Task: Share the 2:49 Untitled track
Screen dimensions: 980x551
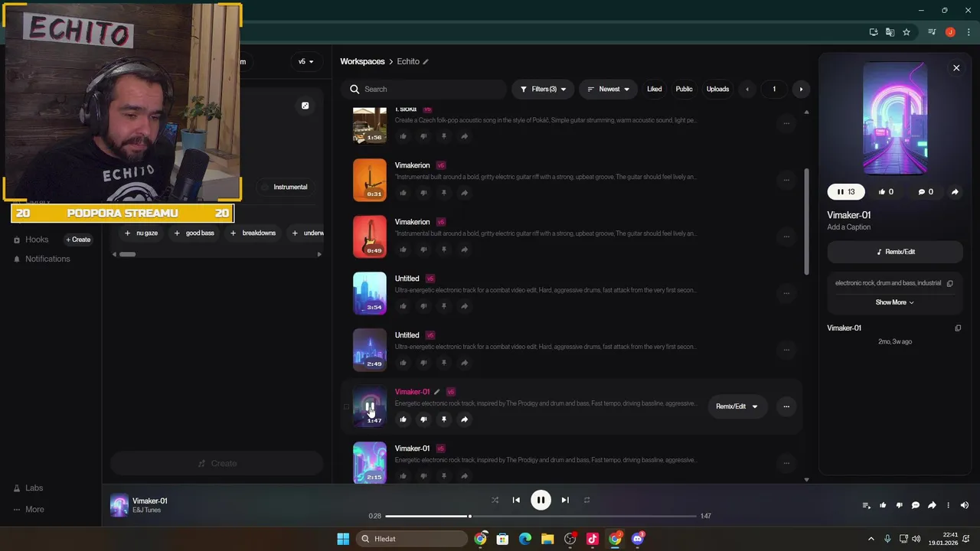Action: pyautogui.click(x=464, y=363)
